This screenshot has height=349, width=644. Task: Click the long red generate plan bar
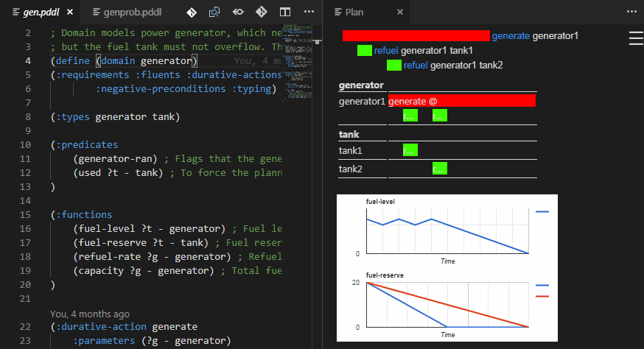coord(416,36)
